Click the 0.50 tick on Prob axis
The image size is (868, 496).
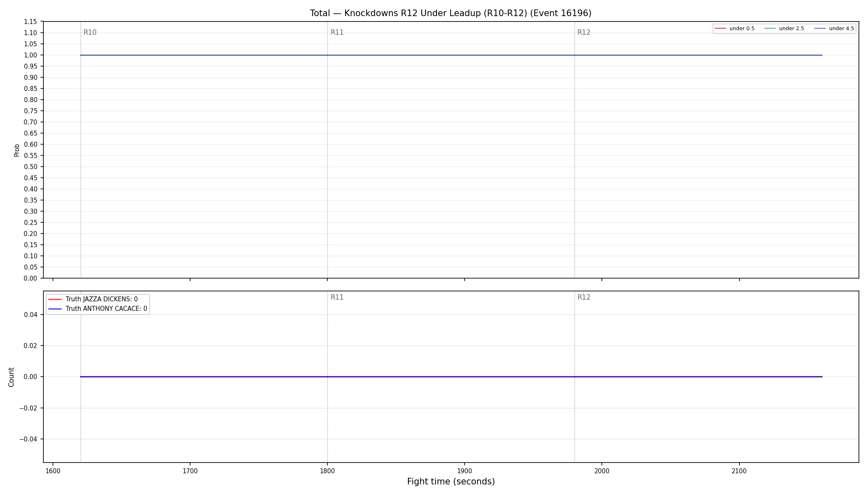(x=30, y=167)
